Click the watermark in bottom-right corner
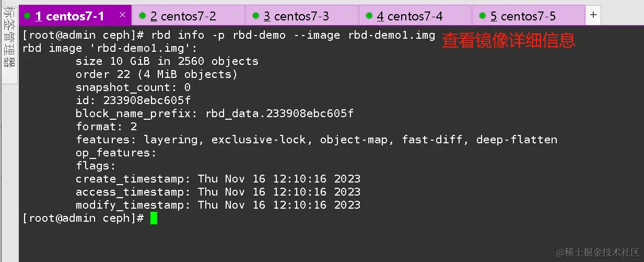The image size is (644, 262). (598, 253)
